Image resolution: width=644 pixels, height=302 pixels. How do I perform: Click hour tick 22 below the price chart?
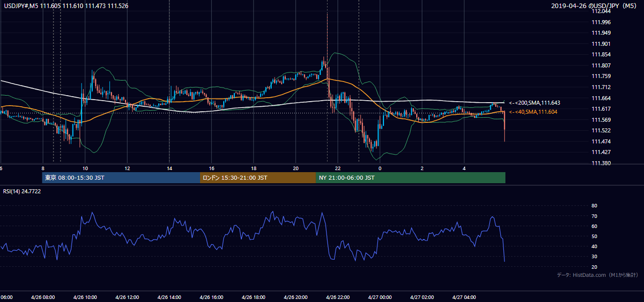click(x=338, y=169)
